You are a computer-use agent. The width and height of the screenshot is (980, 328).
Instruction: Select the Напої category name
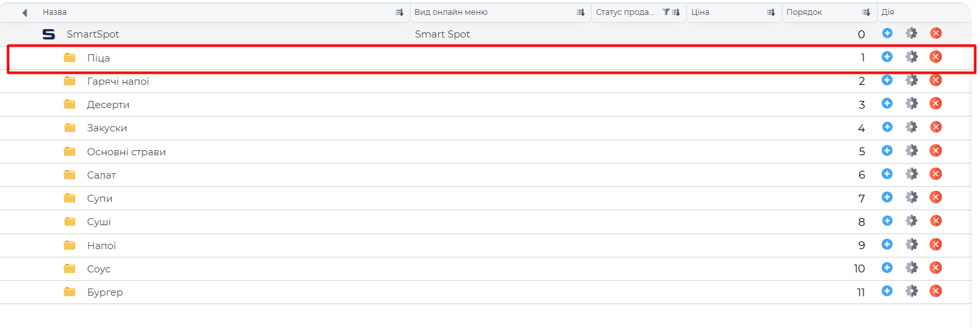102,246
